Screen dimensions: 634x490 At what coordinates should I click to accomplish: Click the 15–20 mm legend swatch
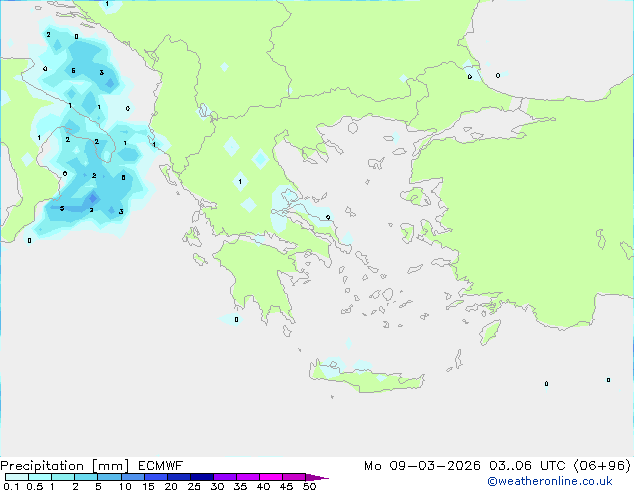click(x=155, y=477)
